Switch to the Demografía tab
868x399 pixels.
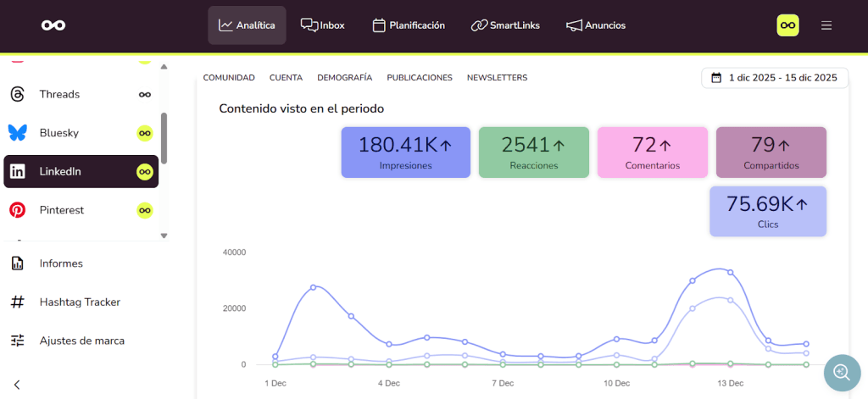(x=344, y=78)
